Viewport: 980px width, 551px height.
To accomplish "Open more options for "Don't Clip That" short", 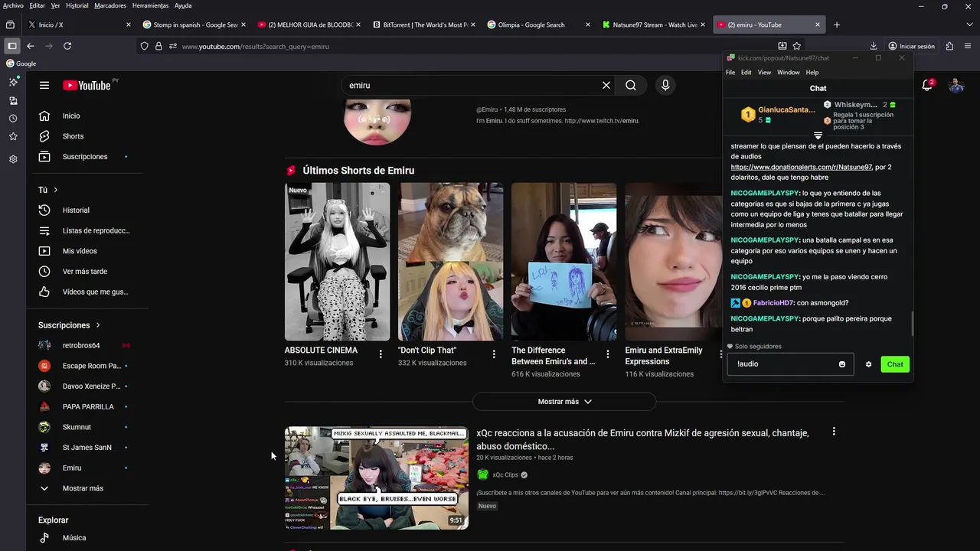I will coord(494,354).
